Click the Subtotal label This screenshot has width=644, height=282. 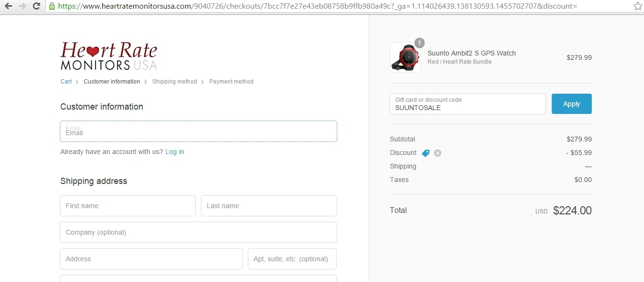(402, 139)
